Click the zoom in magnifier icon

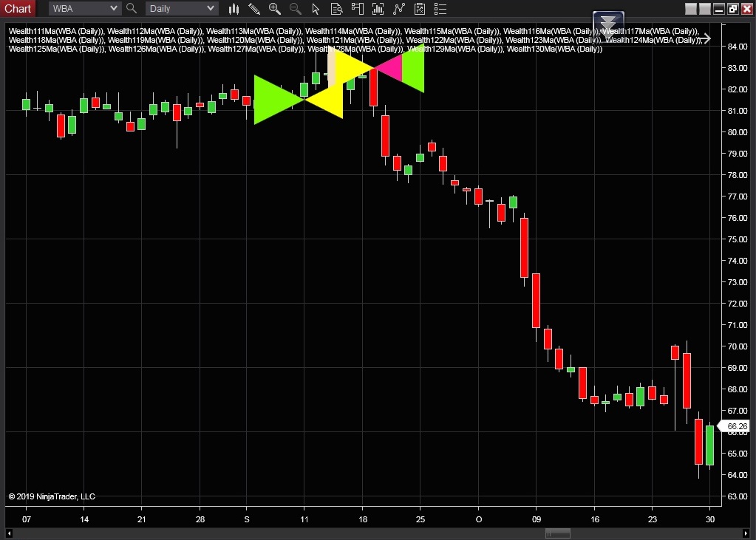point(275,9)
